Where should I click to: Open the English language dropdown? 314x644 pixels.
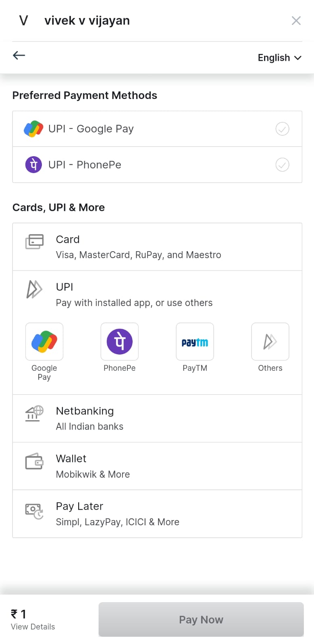[x=279, y=58]
